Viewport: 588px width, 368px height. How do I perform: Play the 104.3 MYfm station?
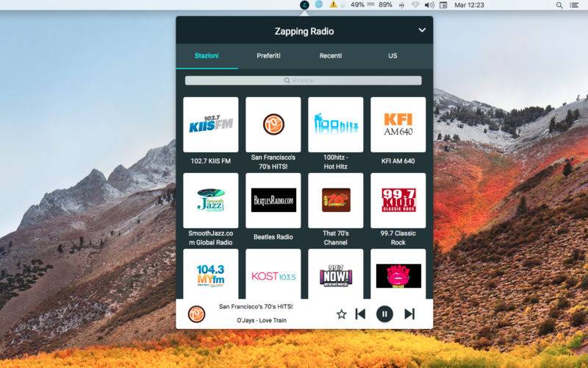pyautogui.click(x=211, y=274)
